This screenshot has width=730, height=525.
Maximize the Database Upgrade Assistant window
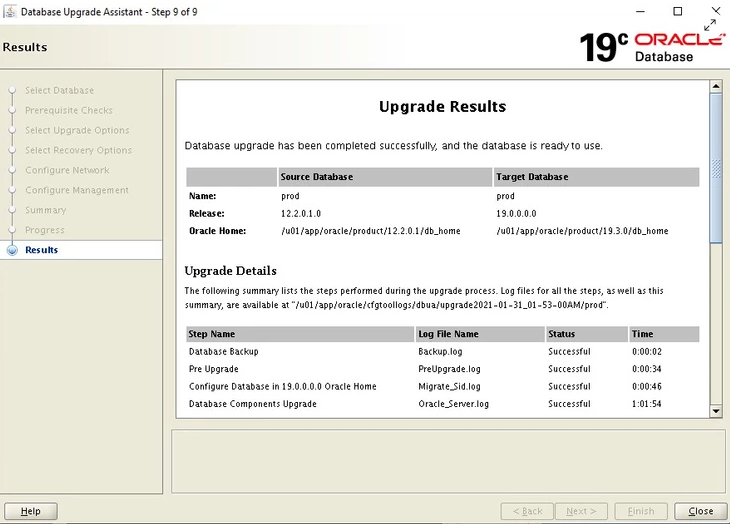pyautogui.click(x=678, y=11)
